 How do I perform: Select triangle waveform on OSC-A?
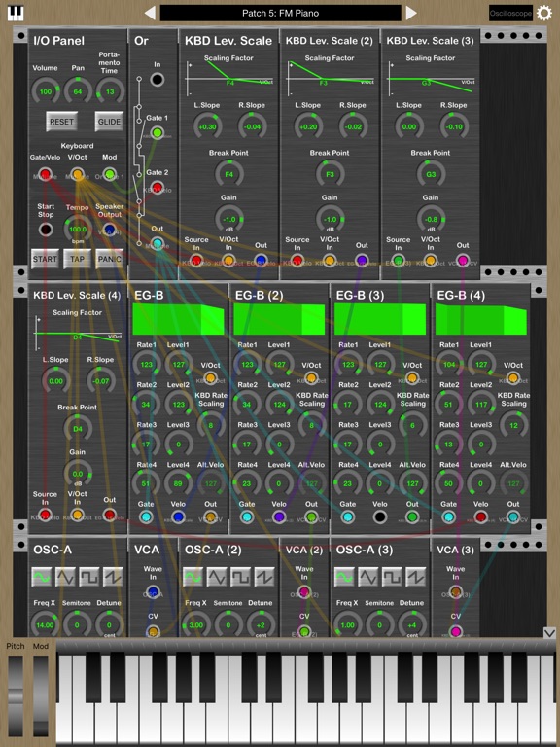pos(66,577)
